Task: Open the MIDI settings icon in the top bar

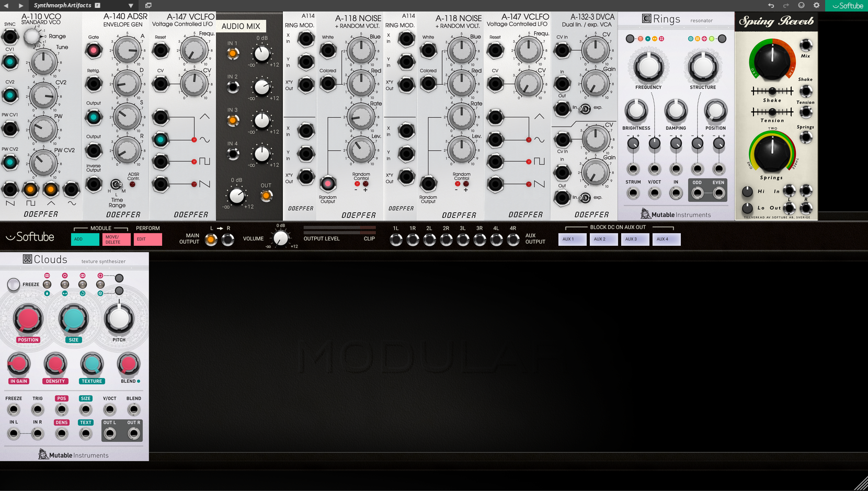Action: coord(801,6)
